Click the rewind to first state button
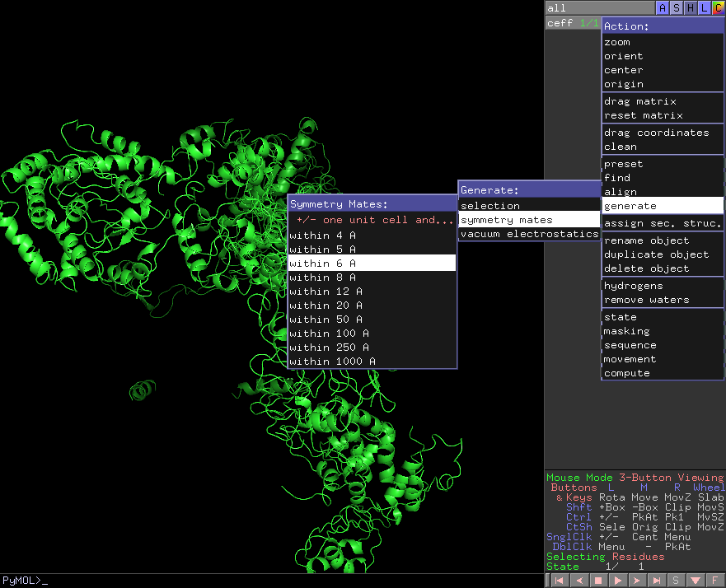The height and width of the screenshot is (588, 726). pos(560,581)
